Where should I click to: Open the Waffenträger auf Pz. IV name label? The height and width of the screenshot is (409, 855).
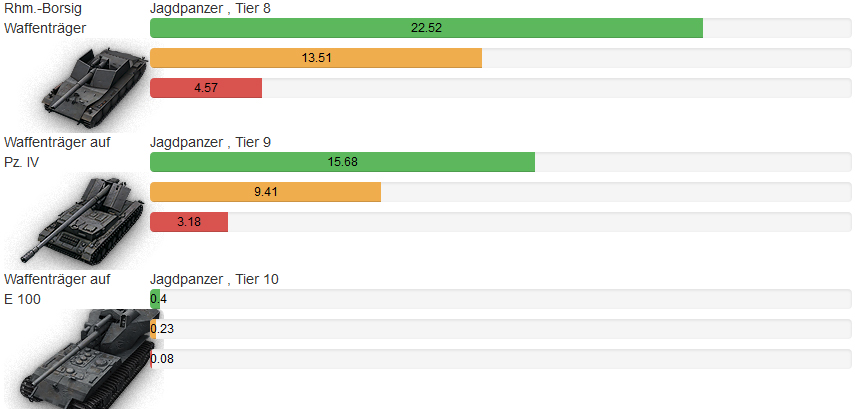click(57, 152)
